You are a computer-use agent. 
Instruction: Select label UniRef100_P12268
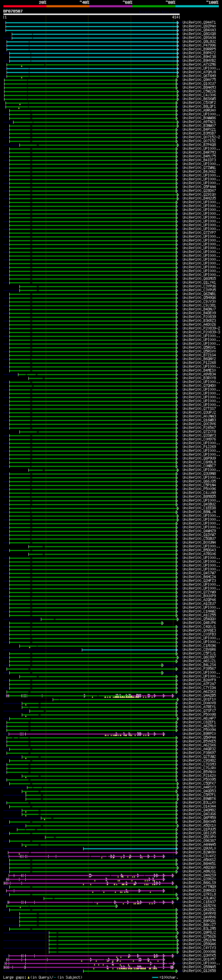click(x=199, y=363)
